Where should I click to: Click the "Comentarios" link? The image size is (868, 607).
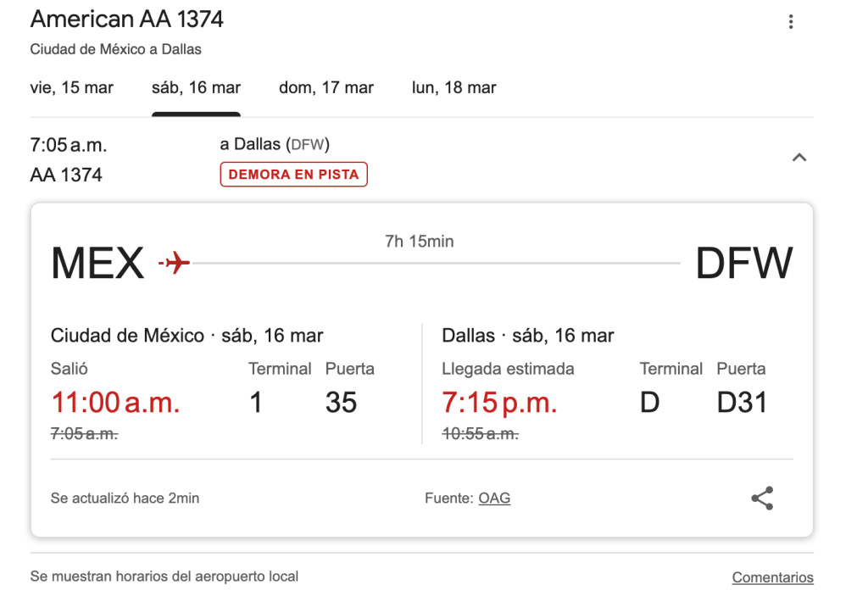[x=772, y=576]
